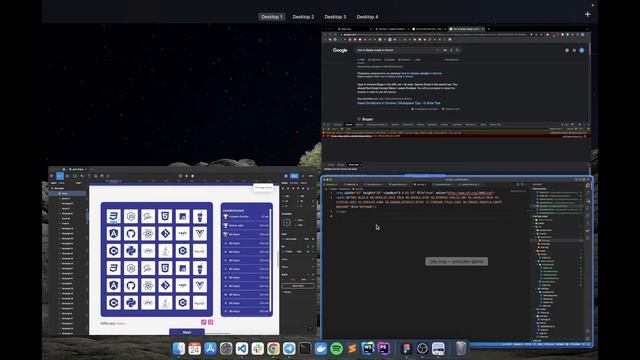Open PhpStorm from the Dock
Screen dimensions: 640x360
tap(384, 348)
